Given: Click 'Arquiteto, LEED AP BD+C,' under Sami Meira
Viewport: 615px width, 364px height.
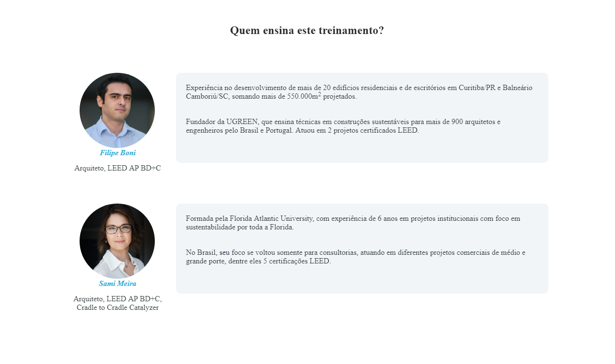Looking at the screenshot, I should [x=117, y=299].
